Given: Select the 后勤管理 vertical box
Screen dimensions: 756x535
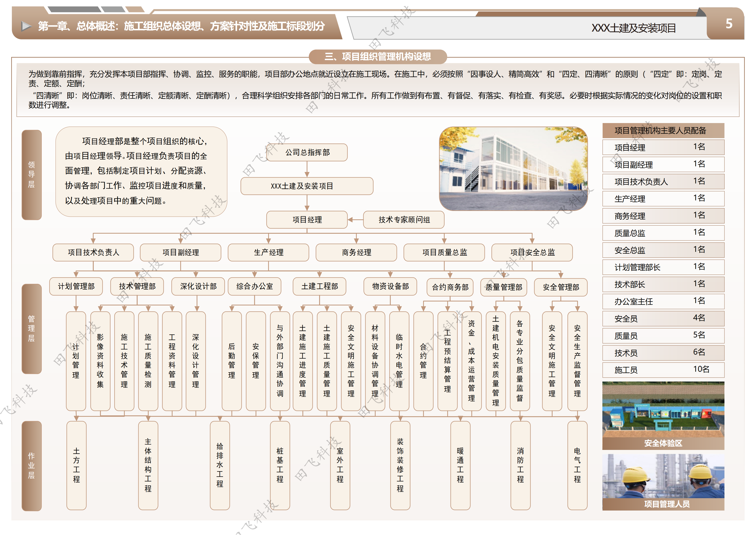Looking at the screenshot, I should point(232,361).
